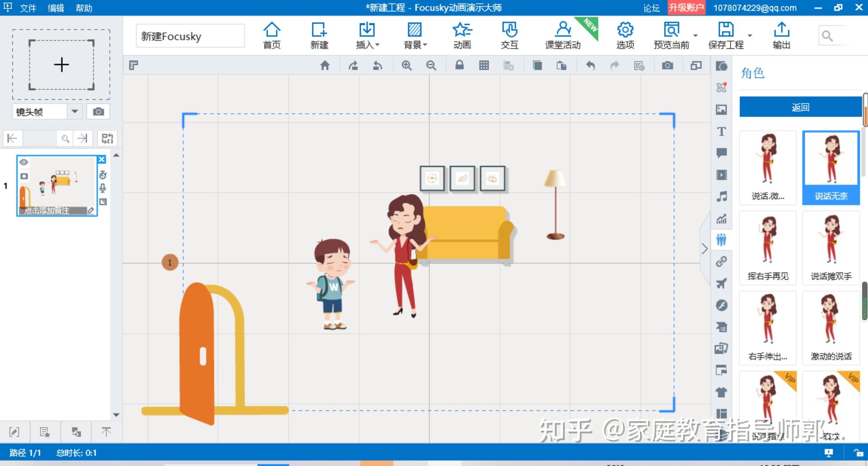Click the airplane icon in the sidebar

[x=722, y=283]
